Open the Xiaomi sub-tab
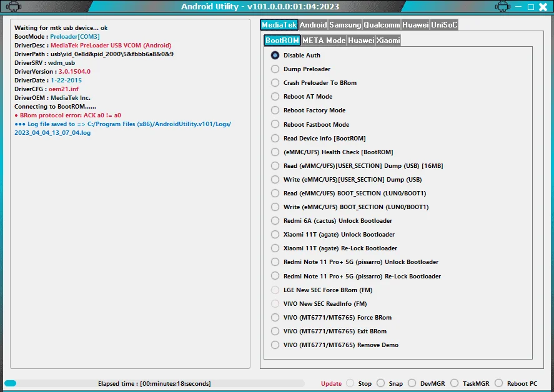Image resolution: width=554 pixels, height=392 pixels. [388, 40]
